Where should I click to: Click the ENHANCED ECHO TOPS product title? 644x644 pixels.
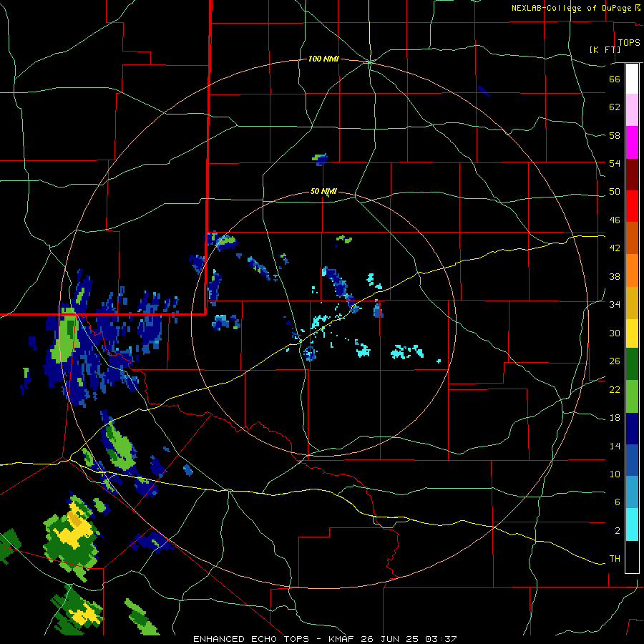coord(251,639)
